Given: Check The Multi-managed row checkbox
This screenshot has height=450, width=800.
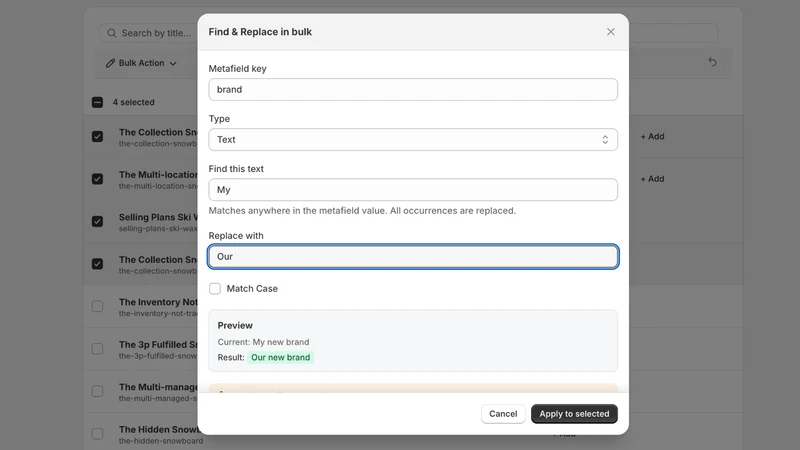Looking at the screenshot, I should pyautogui.click(x=97, y=391).
